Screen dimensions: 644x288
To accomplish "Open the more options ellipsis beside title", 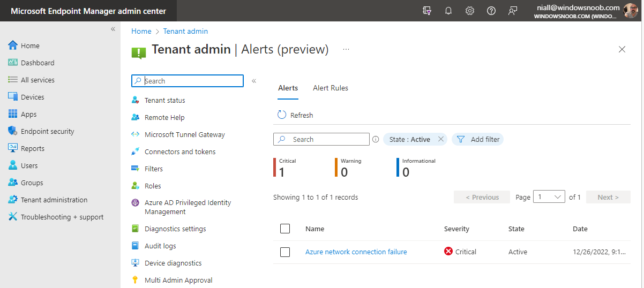I will tap(346, 49).
